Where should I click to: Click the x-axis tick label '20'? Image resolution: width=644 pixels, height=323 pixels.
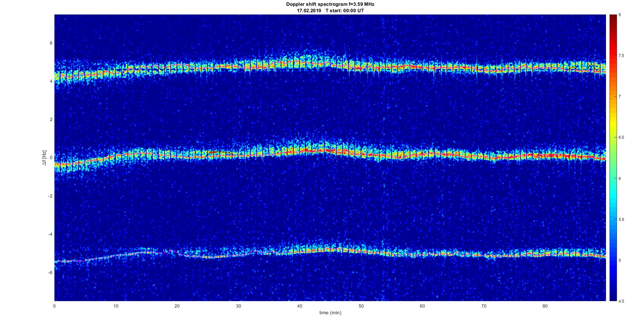pos(177,306)
